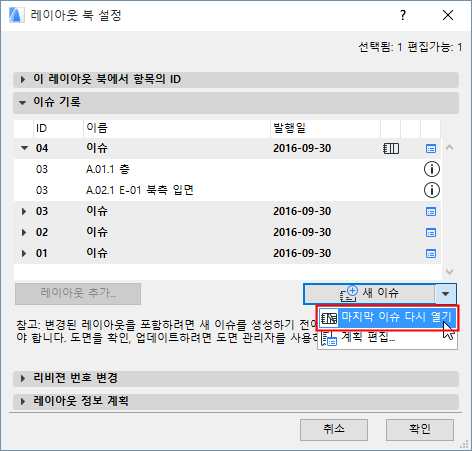Open the scheme icon for issue 04
This screenshot has width=472, height=451.
click(431, 148)
